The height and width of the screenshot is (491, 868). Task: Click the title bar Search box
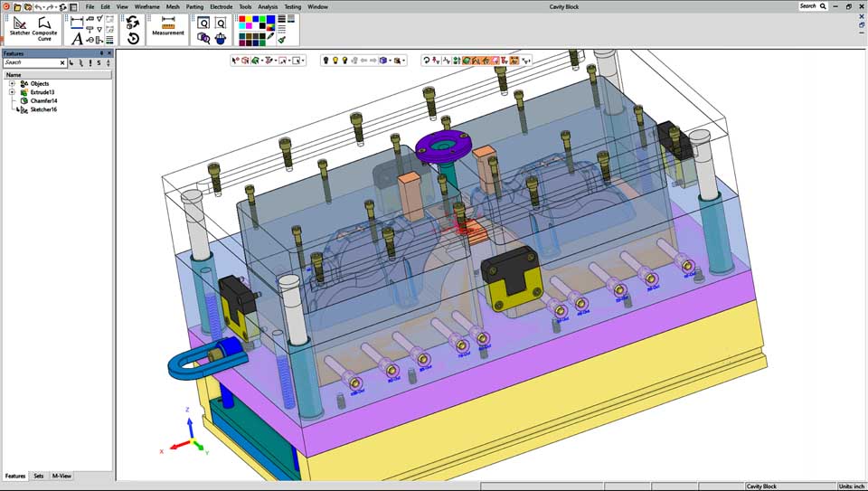(813, 6)
